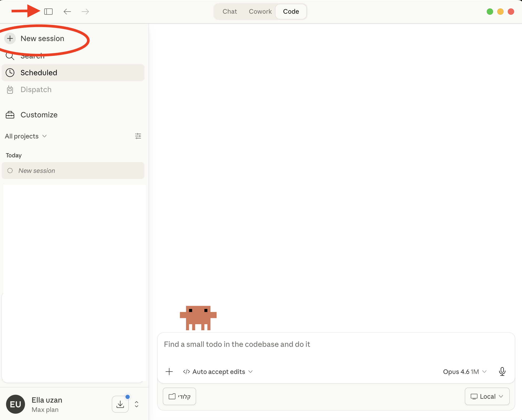
Task: Click the קלודי folder button
Action: (x=179, y=396)
